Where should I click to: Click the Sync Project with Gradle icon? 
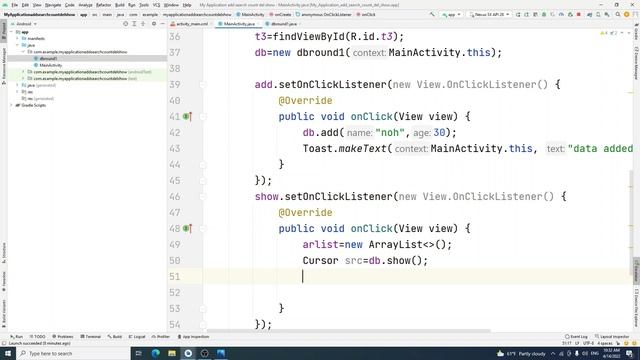pos(589,15)
